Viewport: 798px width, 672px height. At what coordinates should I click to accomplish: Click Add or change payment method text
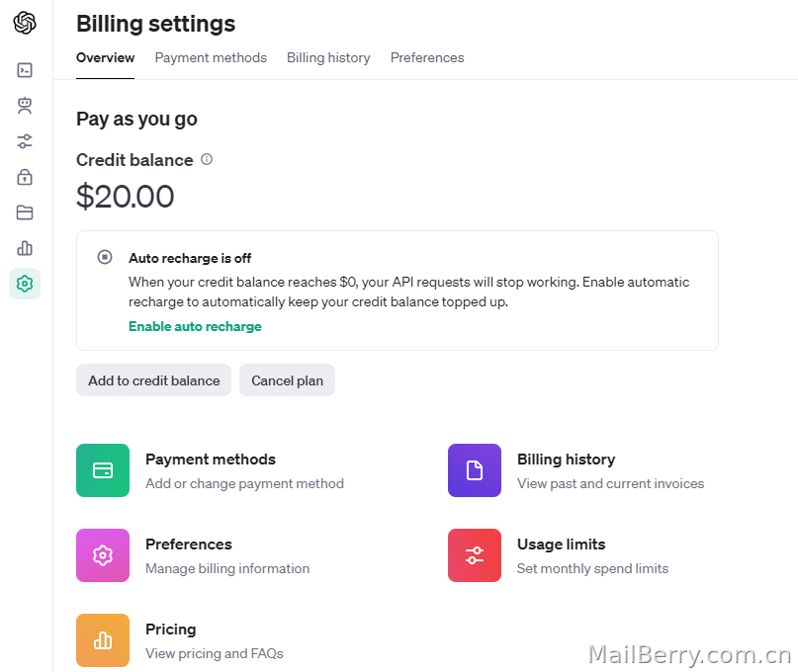pos(245,484)
